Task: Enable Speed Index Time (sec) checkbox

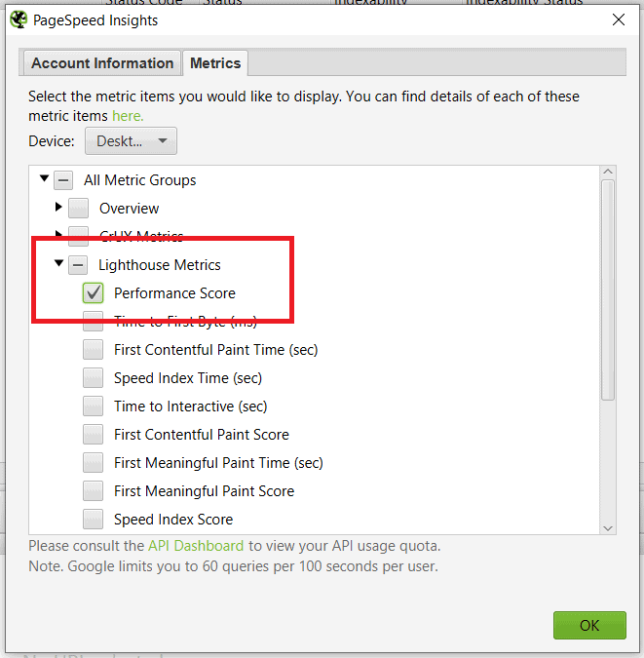Action: [93, 378]
